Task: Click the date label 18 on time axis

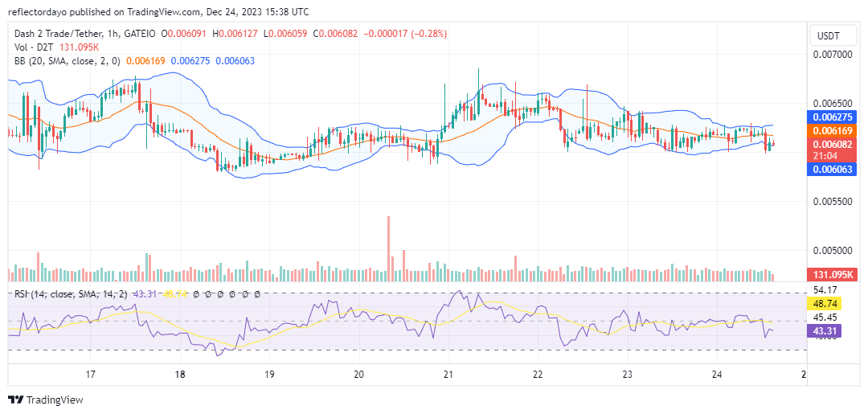Action: click(x=180, y=374)
